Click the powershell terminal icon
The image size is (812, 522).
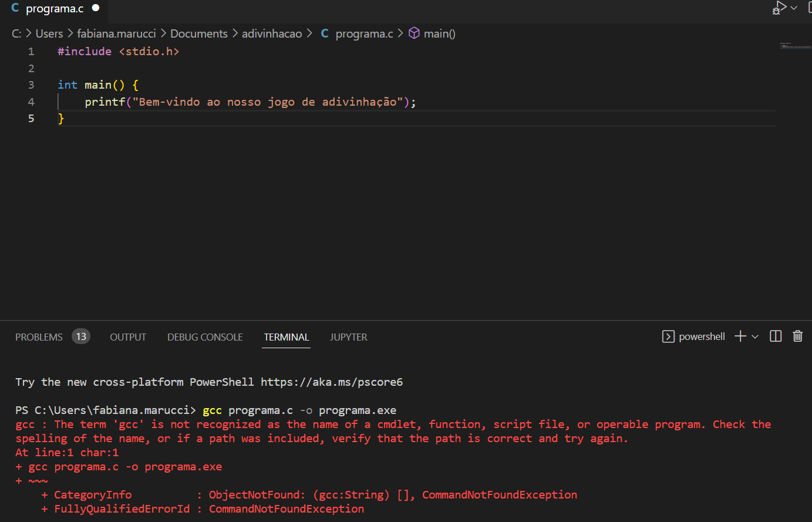(x=668, y=336)
